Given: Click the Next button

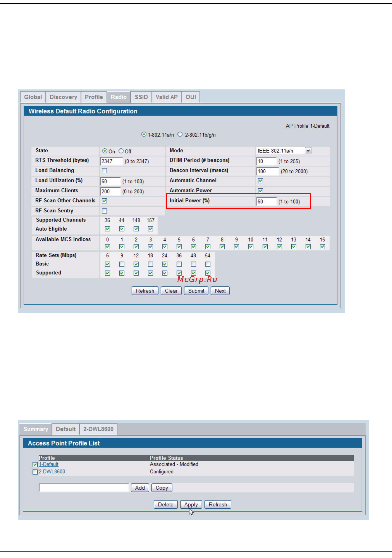Looking at the screenshot, I should click(x=220, y=291).
